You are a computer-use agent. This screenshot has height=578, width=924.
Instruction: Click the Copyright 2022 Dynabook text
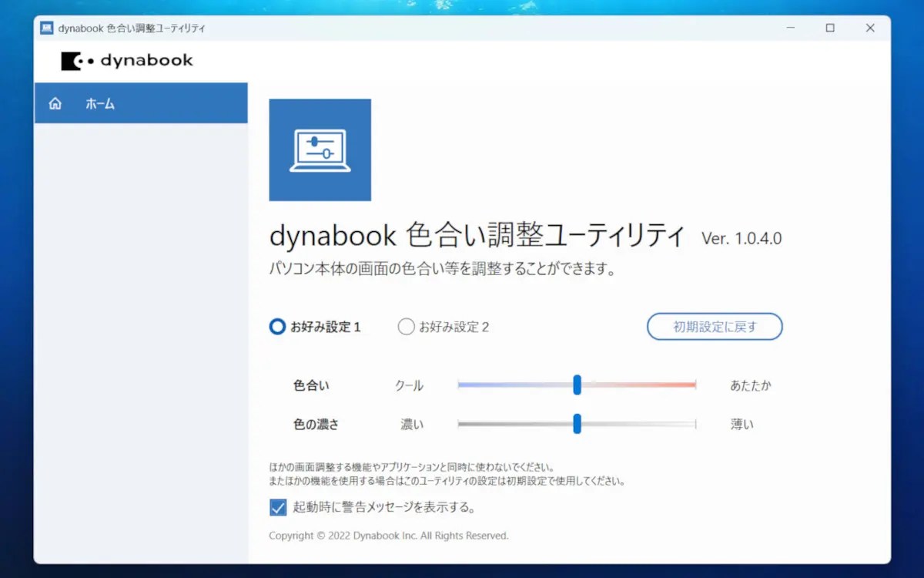[387, 535]
